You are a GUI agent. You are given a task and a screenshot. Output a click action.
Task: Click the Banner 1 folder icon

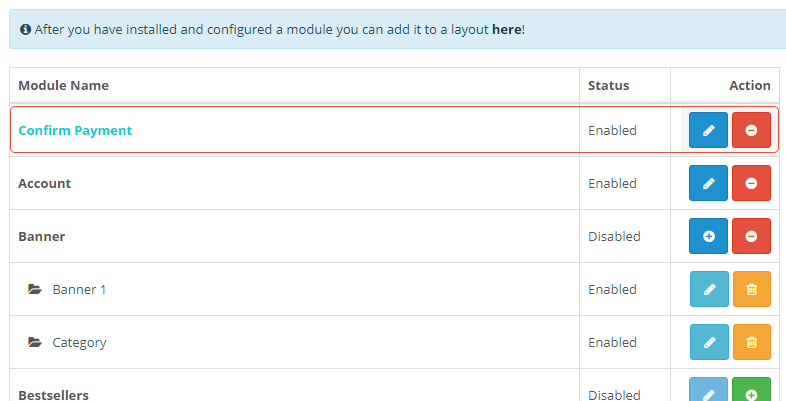pos(35,290)
